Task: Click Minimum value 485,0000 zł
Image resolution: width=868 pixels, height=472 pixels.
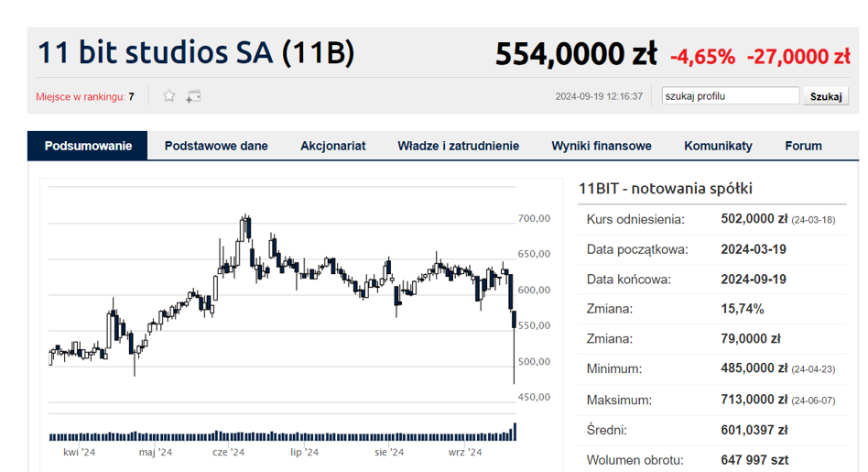Action: (x=754, y=368)
